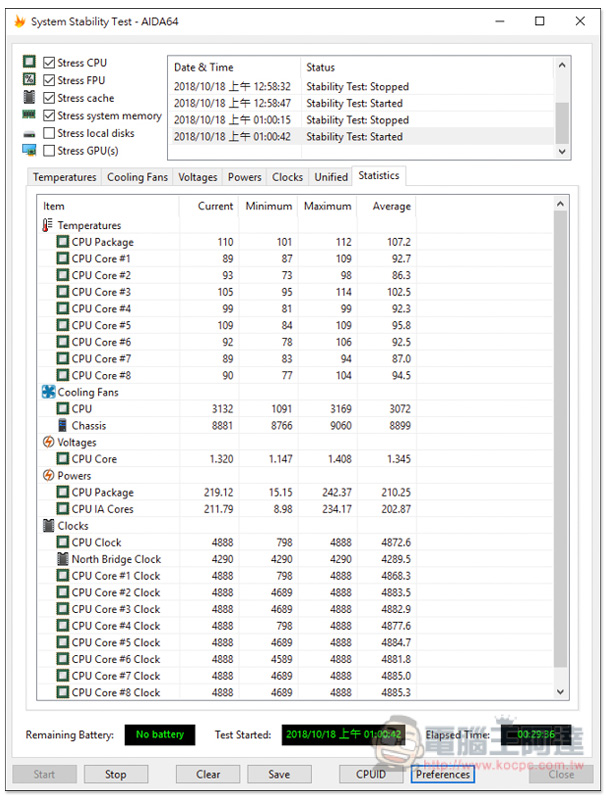Select the 12:58:32 Stability Test: Stopped entry

[361, 86]
